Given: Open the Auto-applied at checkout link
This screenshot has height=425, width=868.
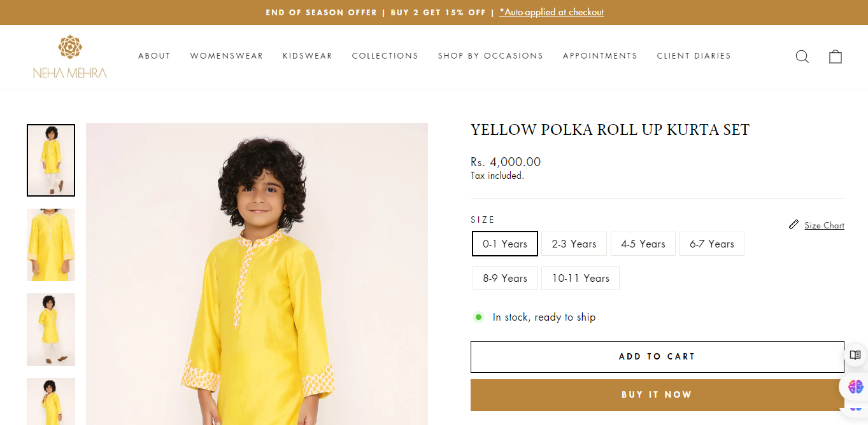Looking at the screenshot, I should [x=551, y=12].
